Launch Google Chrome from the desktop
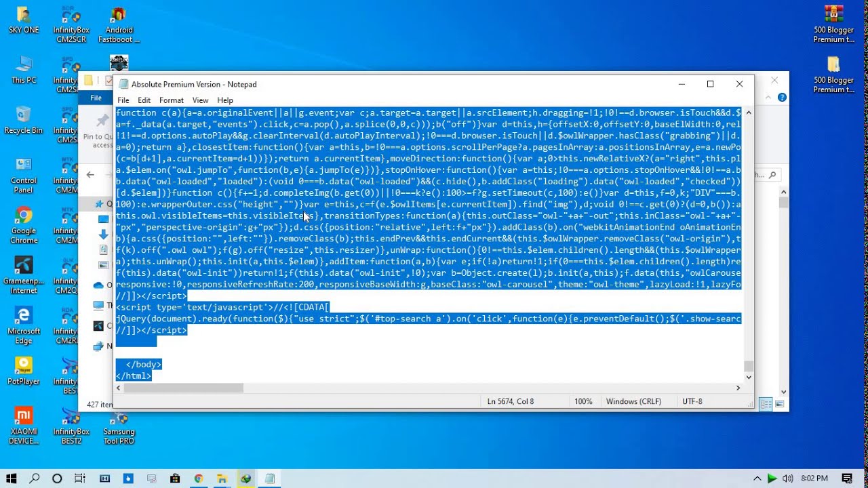The height and width of the screenshot is (488, 868). coord(24,226)
